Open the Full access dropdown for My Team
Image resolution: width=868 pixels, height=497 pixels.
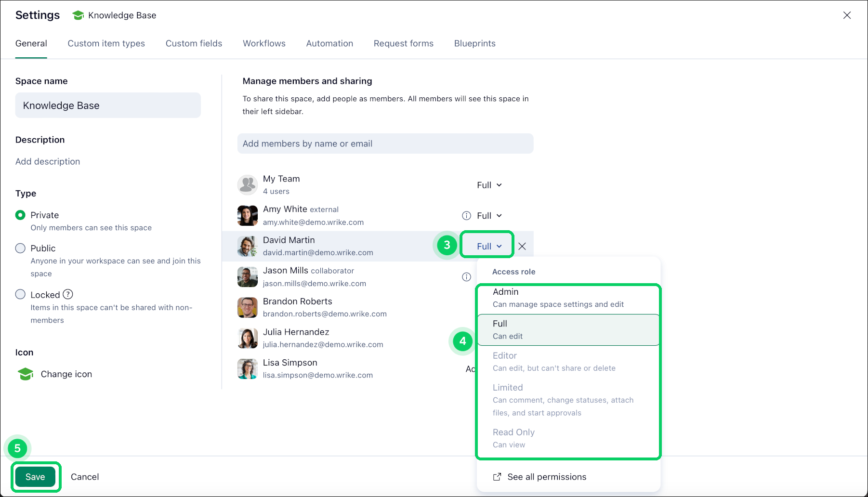[488, 184]
